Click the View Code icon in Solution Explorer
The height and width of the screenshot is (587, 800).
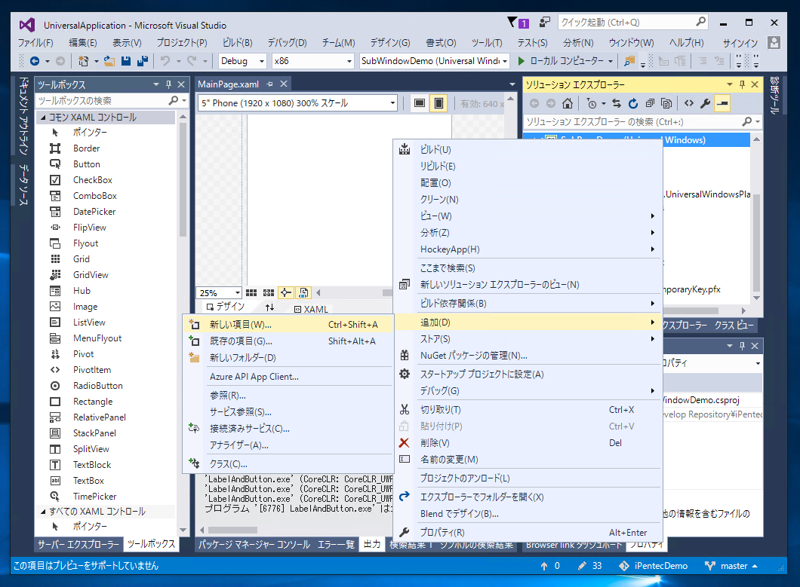tap(689, 104)
